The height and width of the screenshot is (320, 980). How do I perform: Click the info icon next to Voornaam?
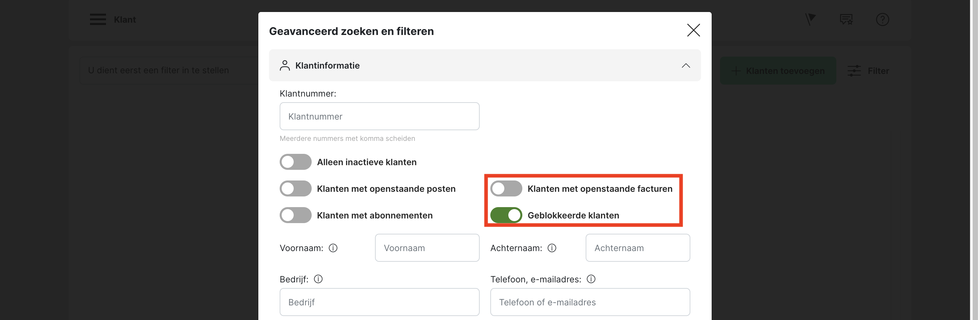(x=333, y=248)
